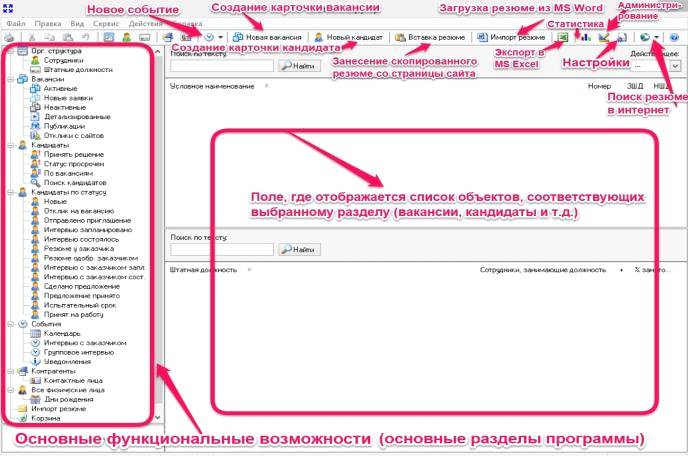Collapse the Контрагенты tree node

pyautogui.click(x=11, y=371)
